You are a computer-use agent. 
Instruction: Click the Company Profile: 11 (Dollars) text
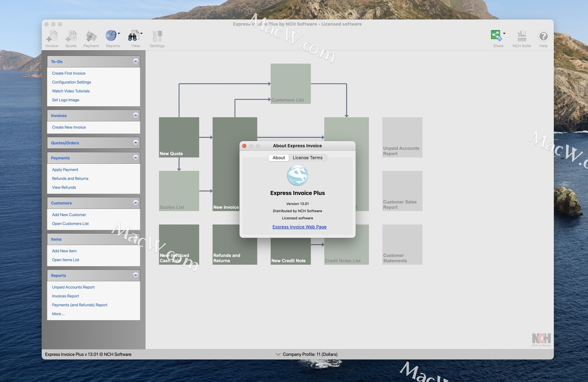(310, 354)
